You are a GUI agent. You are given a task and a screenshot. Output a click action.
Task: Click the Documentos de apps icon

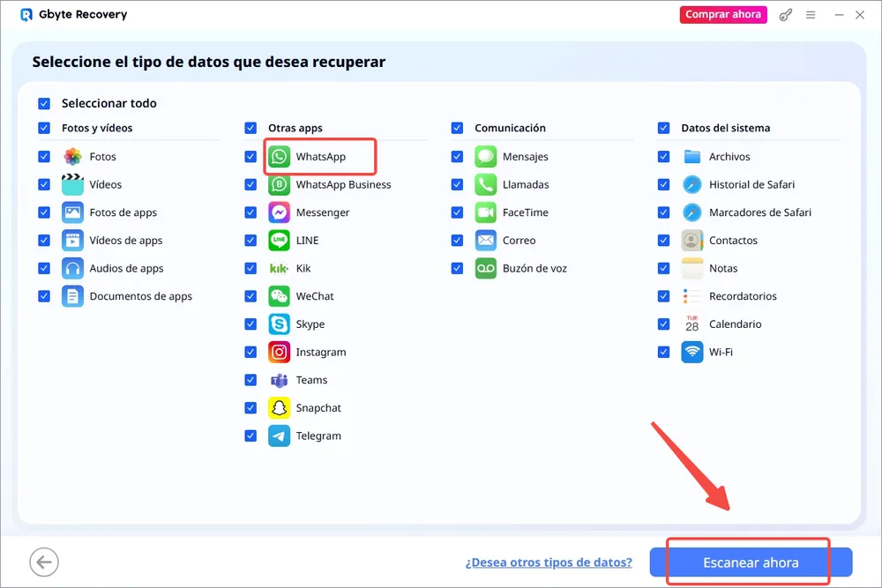click(x=72, y=296)
